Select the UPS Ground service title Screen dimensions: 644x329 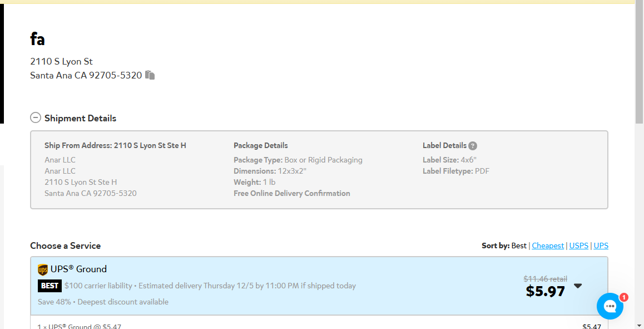(78, 269)
